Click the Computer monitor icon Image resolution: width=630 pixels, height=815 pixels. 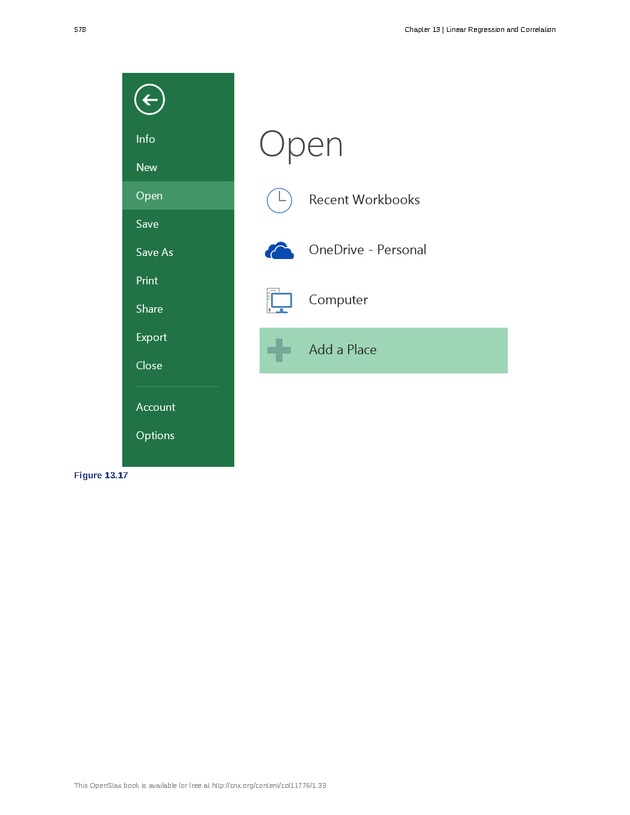[279, 300]
